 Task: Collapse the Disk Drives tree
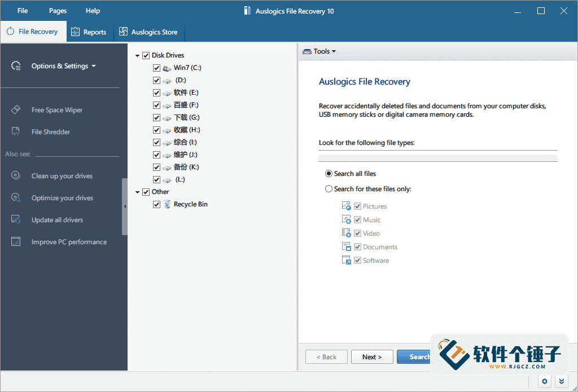click(137, 55)
